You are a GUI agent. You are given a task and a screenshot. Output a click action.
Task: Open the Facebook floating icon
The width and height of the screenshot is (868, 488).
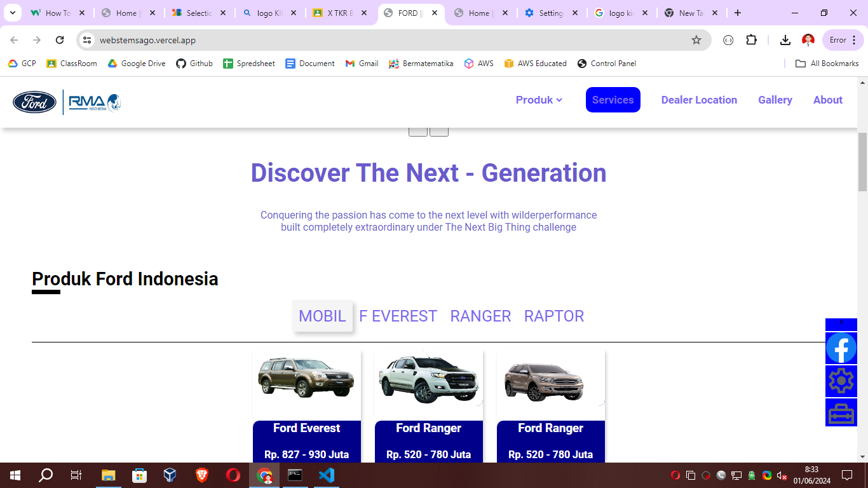[x=841, y=348]
